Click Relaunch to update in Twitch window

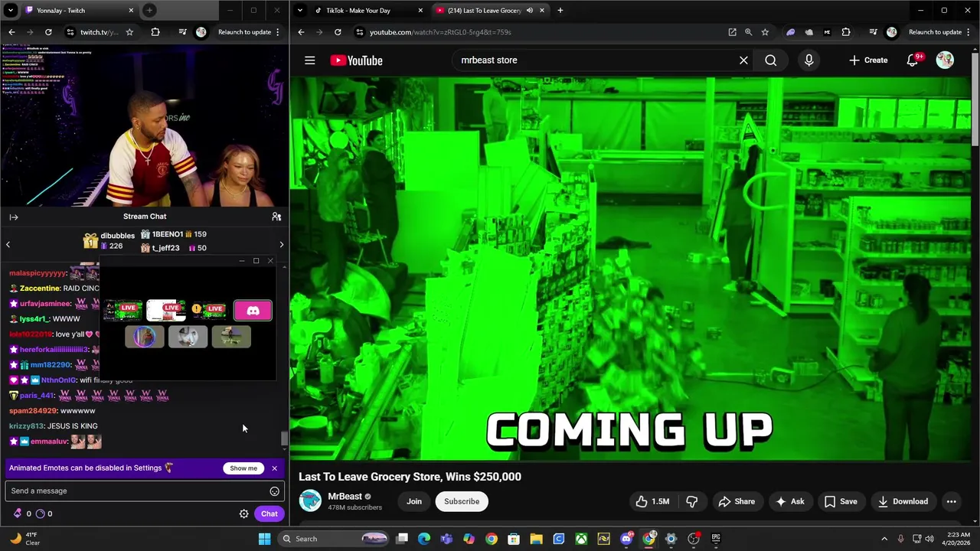point(244,32)
